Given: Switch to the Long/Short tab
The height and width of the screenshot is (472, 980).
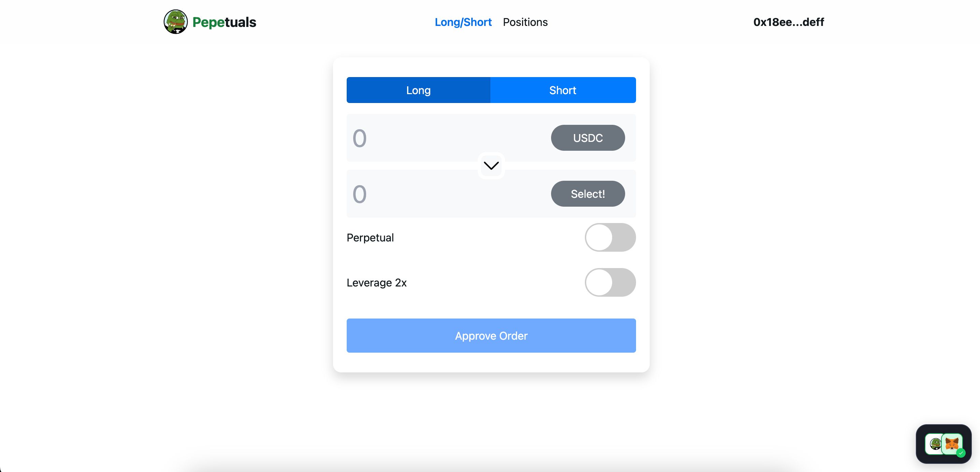Looking at the screenshot, I should point(462,21).
